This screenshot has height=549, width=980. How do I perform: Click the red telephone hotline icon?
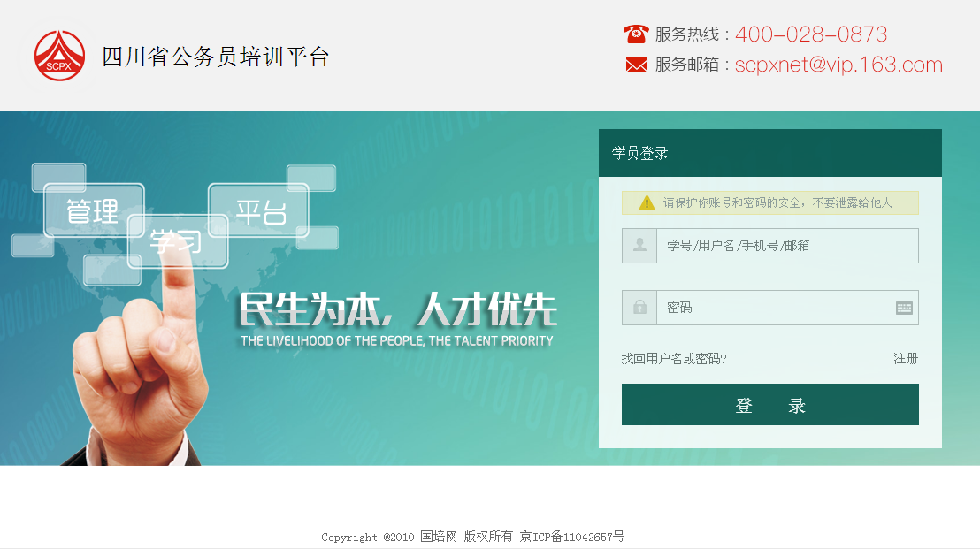pos(636,34)
